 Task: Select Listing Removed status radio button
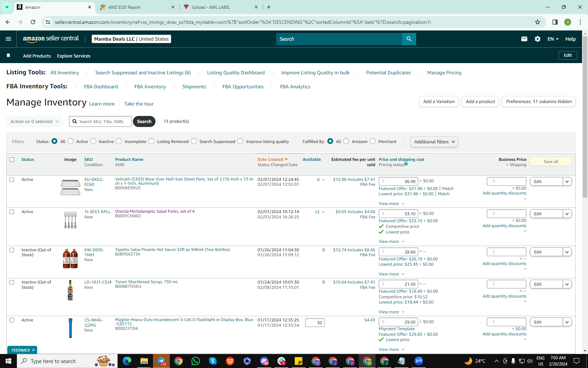152,141
